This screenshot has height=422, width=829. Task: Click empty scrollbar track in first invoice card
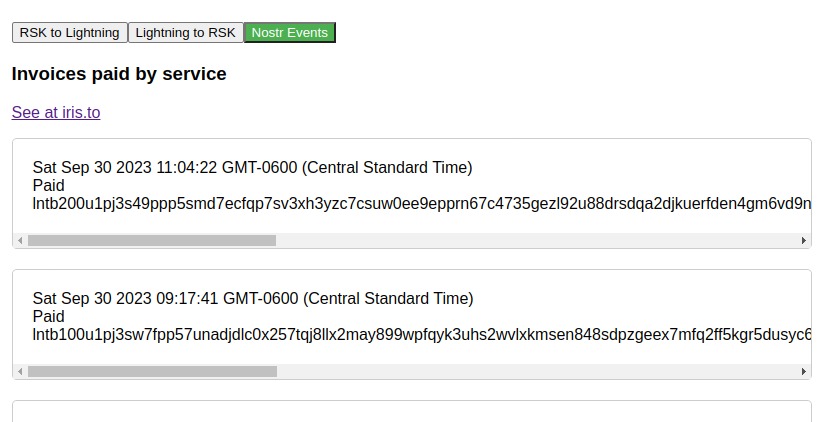pyautogui.click(x=537, y=241)
